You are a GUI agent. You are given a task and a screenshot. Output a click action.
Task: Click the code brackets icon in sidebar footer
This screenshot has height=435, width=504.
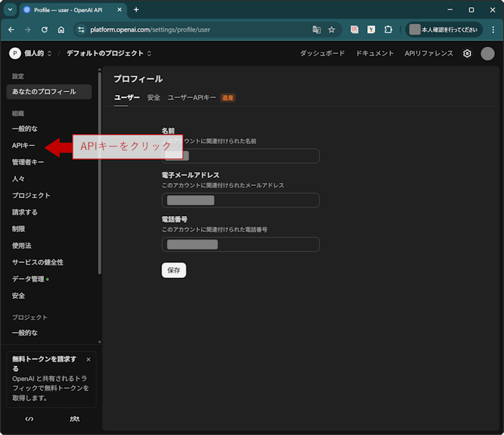pos(29,418)
